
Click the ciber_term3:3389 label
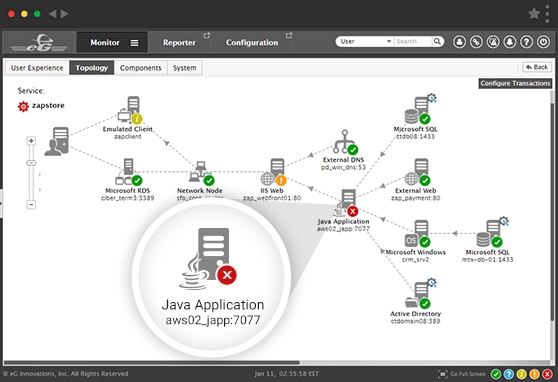click(128, 198)
